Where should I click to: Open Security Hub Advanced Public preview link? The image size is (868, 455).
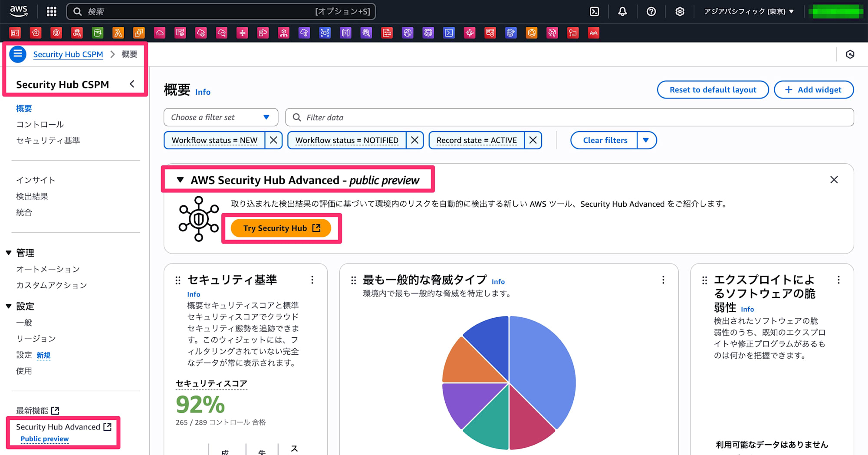point(45,439)
